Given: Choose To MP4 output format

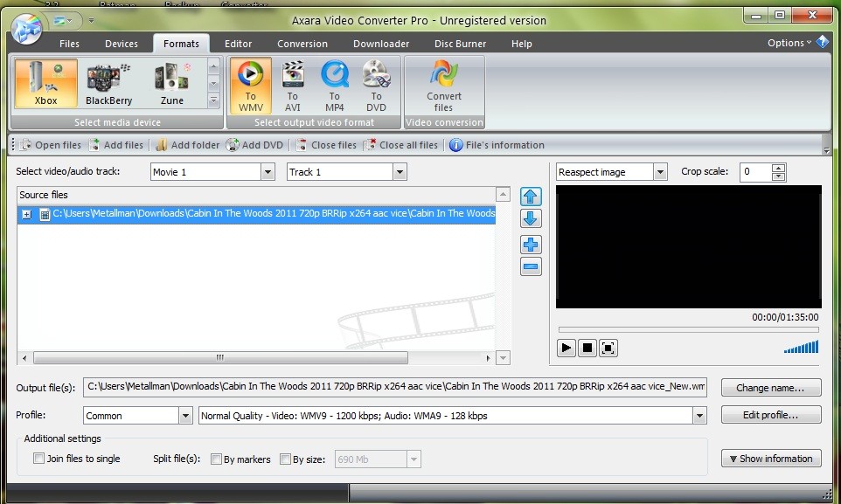Looking at the screenshot, I should click(x=334, y=86).
